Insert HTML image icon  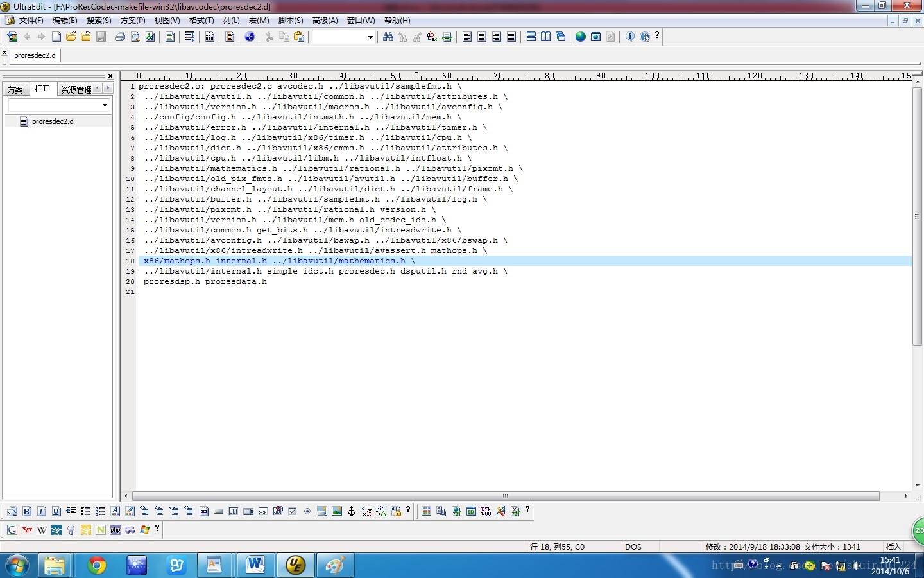point(337,511)
